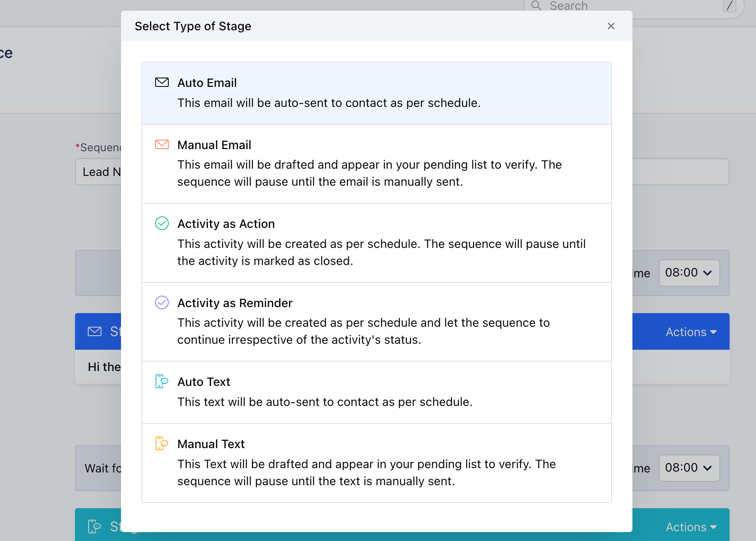Click 'This email will be auto-sent' description

click(x=329, y=103)
